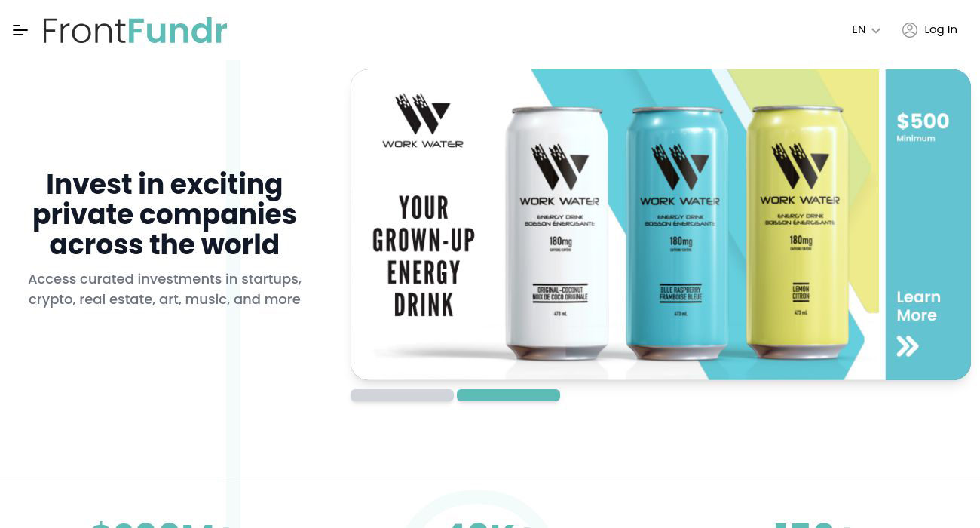Screen dimensions: 980x528
Task: Click the Work Water logo in the banner
Action: (423, 121)
